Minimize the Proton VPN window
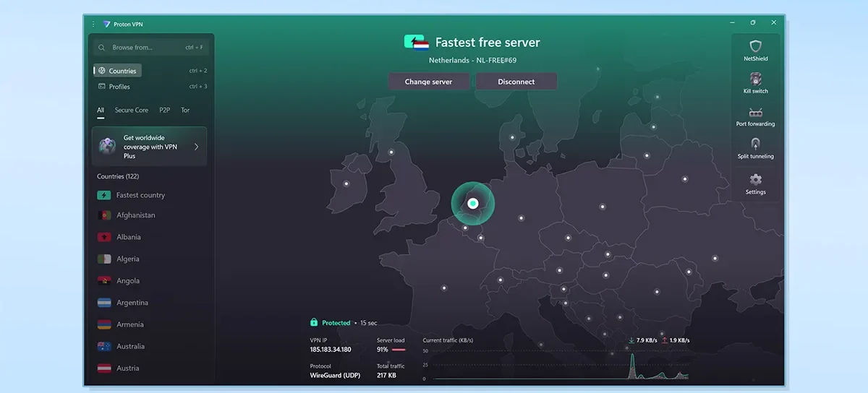The height and width of the screenshot is (393, 868). (733, 23)
